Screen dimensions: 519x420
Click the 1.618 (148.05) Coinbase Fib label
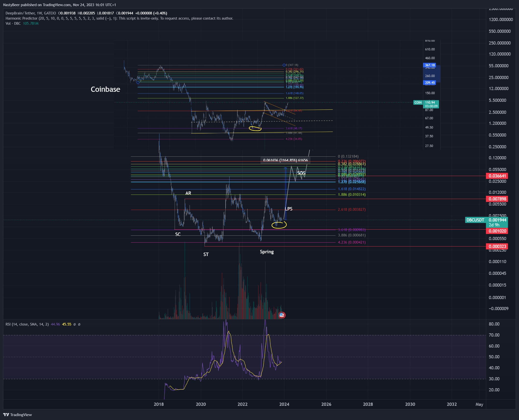click(x=294, y=93)
